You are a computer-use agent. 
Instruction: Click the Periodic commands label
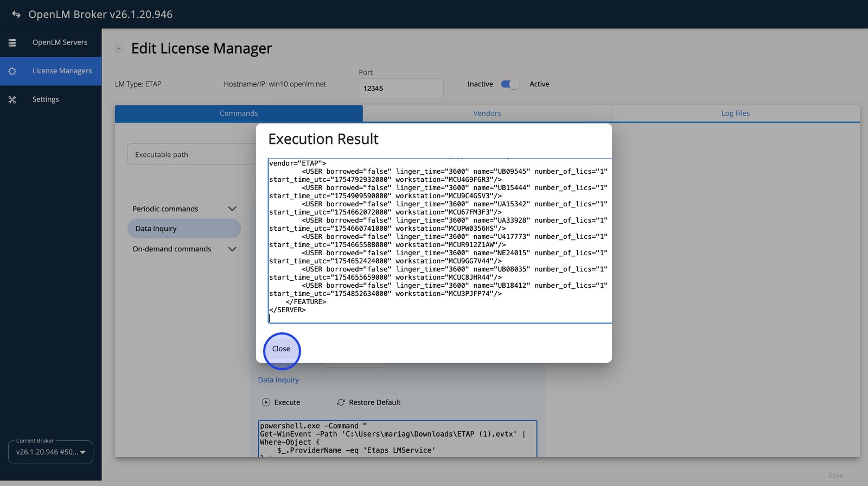(165, 209)
